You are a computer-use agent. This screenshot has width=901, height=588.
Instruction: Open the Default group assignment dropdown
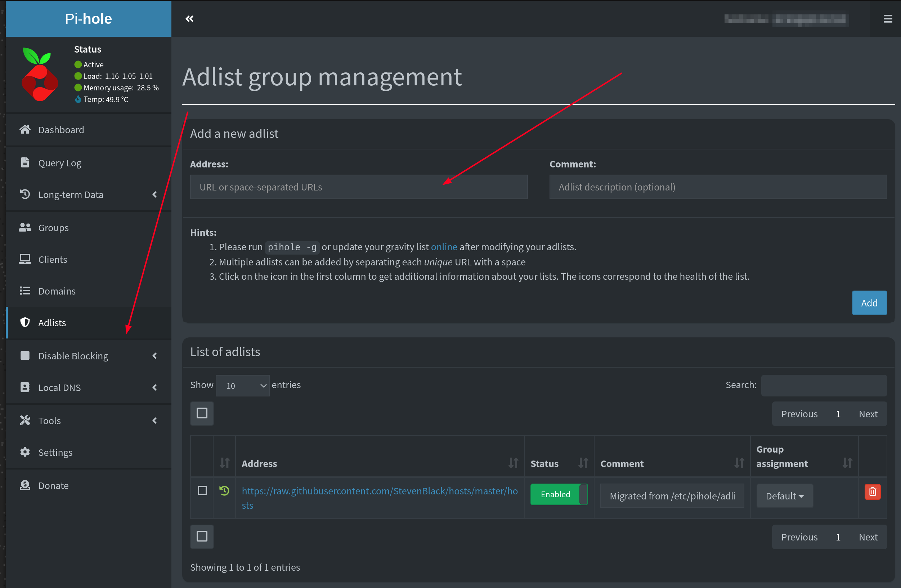[784, 495]
